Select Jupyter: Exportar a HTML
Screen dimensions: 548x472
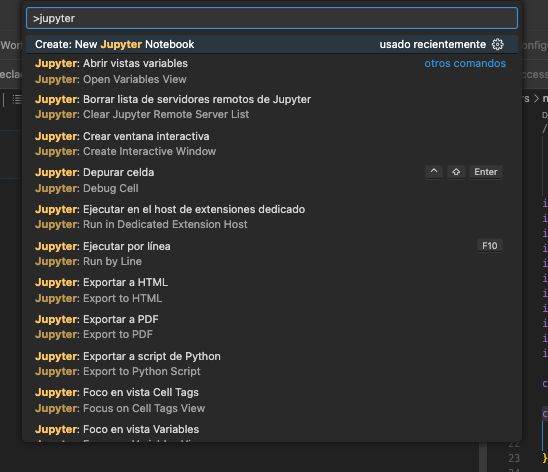pos(272,290)
